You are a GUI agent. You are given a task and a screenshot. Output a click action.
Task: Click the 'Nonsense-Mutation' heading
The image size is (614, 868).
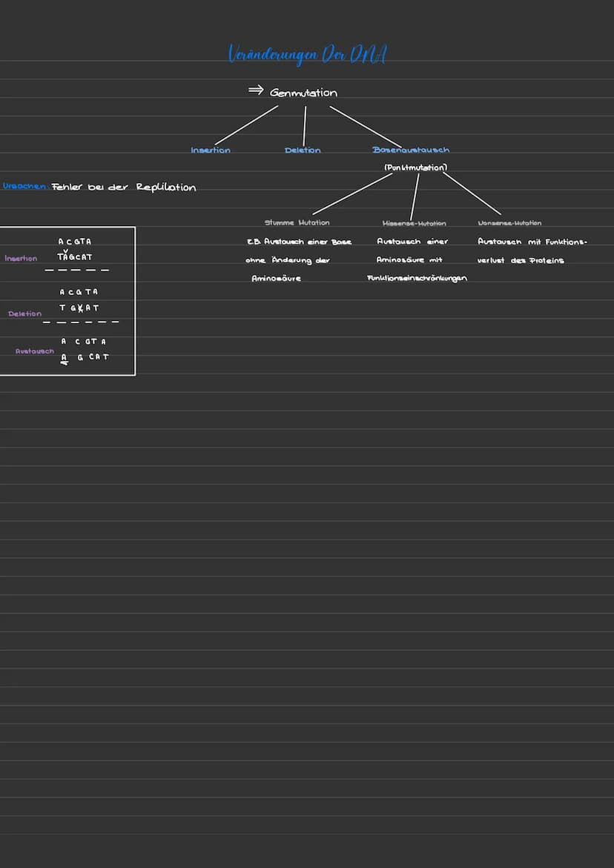(x=509, y=223)
